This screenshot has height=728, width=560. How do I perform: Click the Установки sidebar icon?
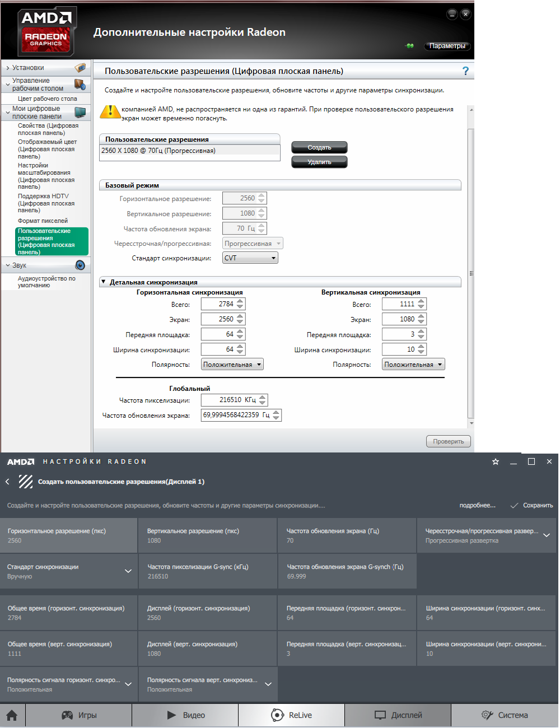80,68
